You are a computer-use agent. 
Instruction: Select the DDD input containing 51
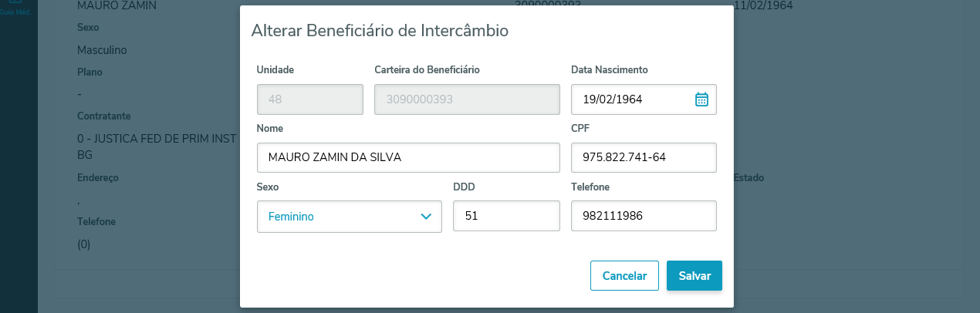pyautogui.click(x=505, y=216)
